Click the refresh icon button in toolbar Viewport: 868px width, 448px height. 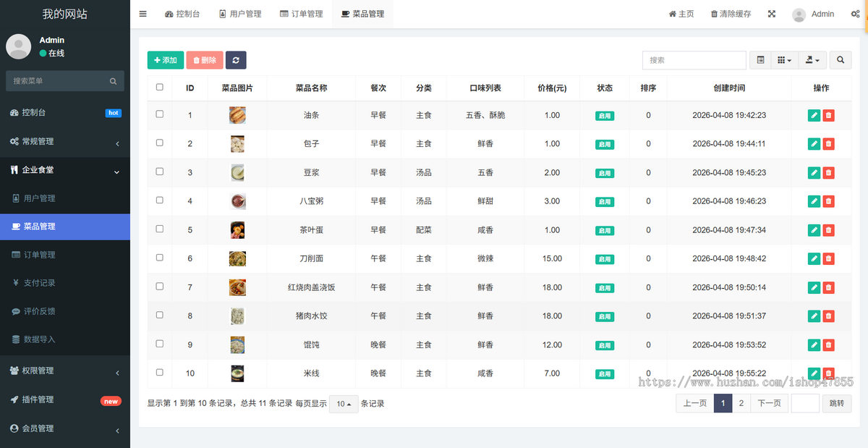pyautogui.click(x=236, y=60)
